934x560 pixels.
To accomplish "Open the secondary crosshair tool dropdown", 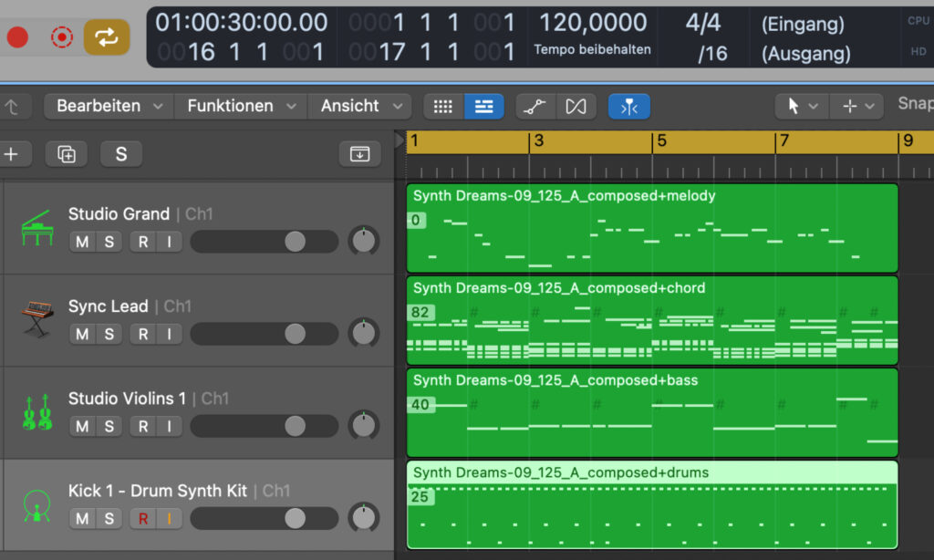I will coord(857,107).
